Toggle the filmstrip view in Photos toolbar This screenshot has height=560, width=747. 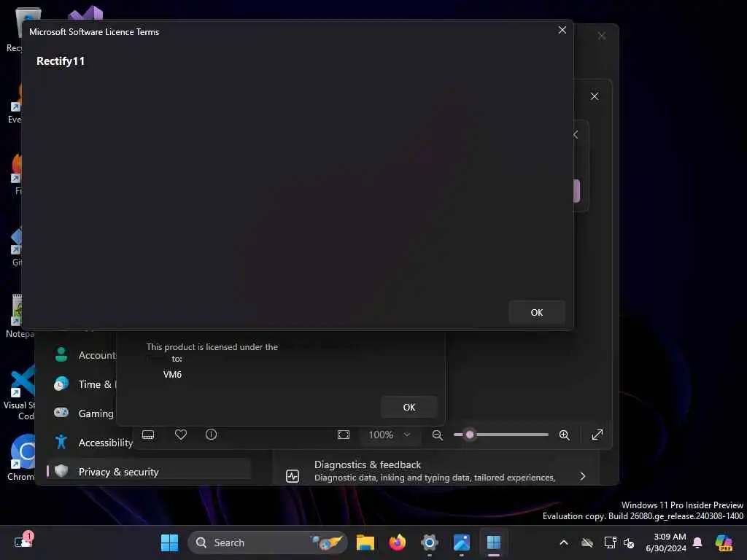click(148, 435)
